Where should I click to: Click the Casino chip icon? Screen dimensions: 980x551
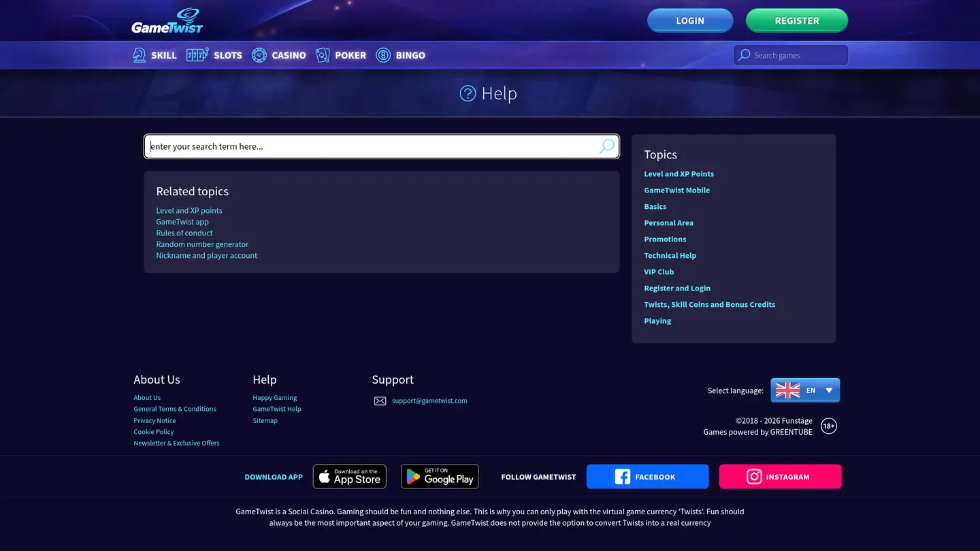(259, 55)
